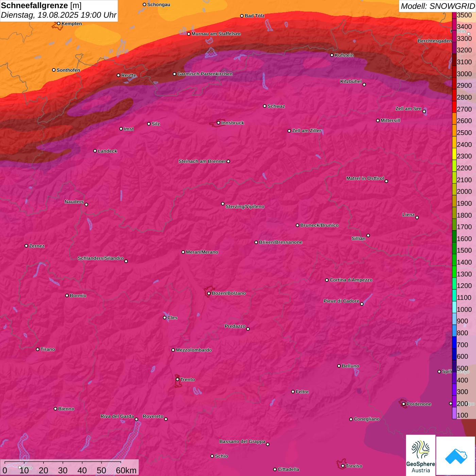Click the Bozen/Bolzano city marker
Image resolution: width=476 pixels, height=476 pixels.
pyautogui.click(x=209, y=293)
